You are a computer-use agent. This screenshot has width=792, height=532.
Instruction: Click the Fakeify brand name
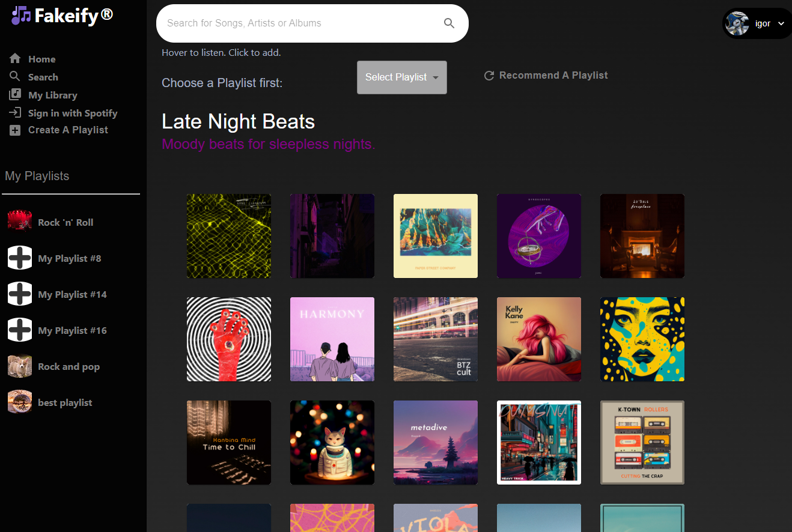click(74, 16)
